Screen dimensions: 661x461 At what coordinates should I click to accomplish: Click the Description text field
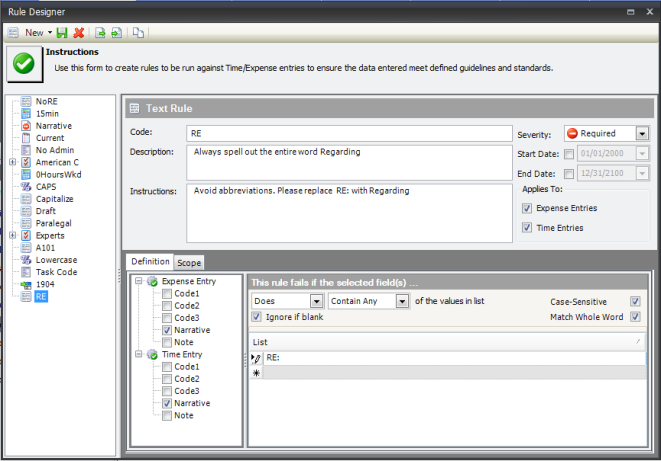[347, 162]
